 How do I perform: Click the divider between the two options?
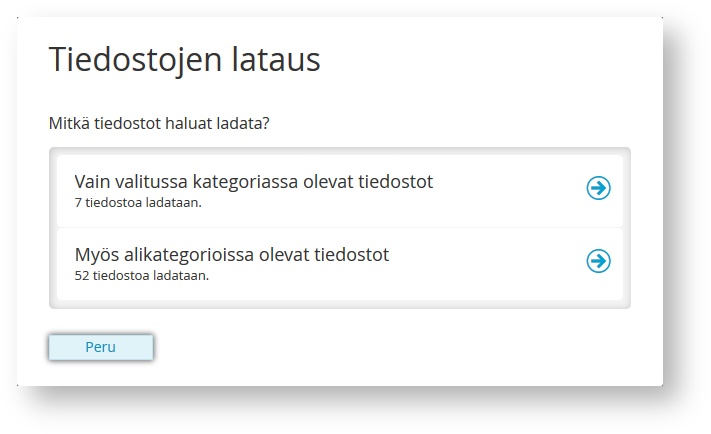[x=340, y=228]
